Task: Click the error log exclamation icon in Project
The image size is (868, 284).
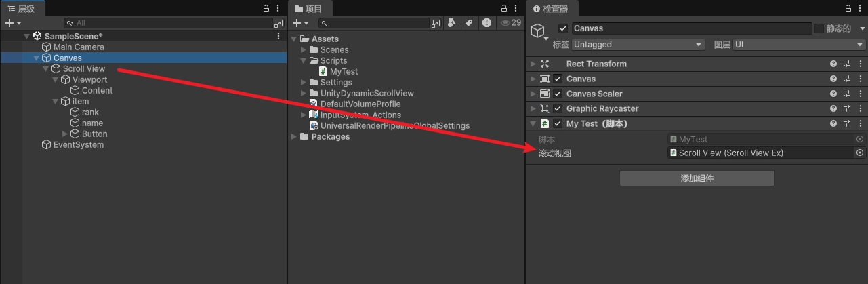Action: (487, 23)
